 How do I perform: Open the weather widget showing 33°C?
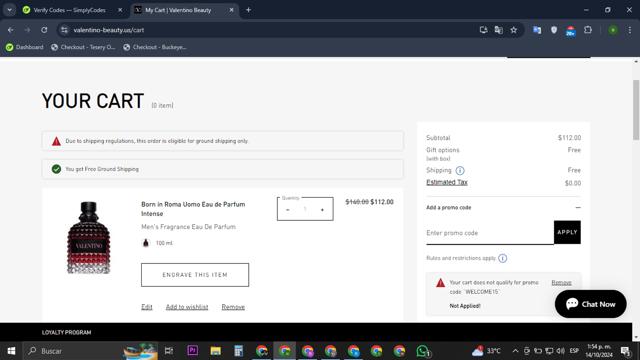pyautogui.click(x=486, y=351)
